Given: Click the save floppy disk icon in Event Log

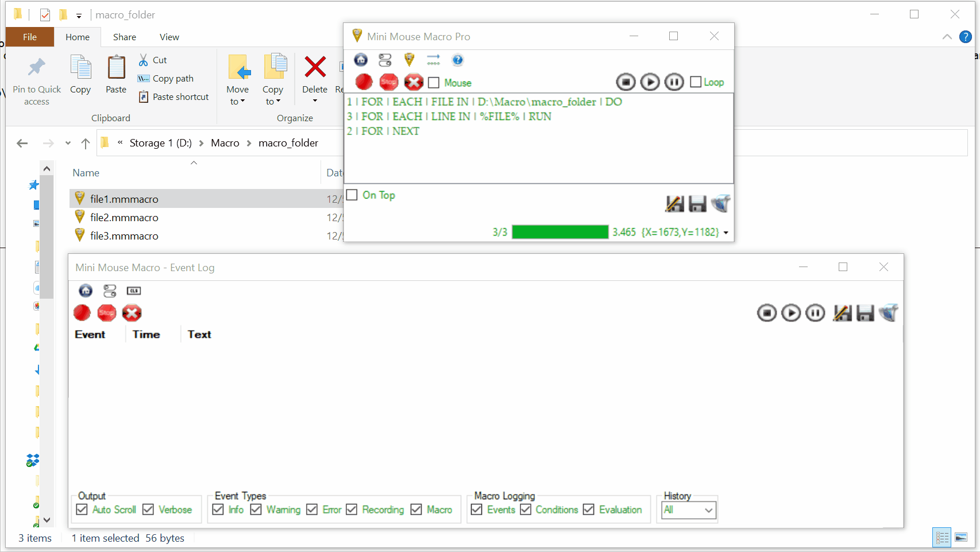Looking at the screenshot, I should (x=865, y=313).
